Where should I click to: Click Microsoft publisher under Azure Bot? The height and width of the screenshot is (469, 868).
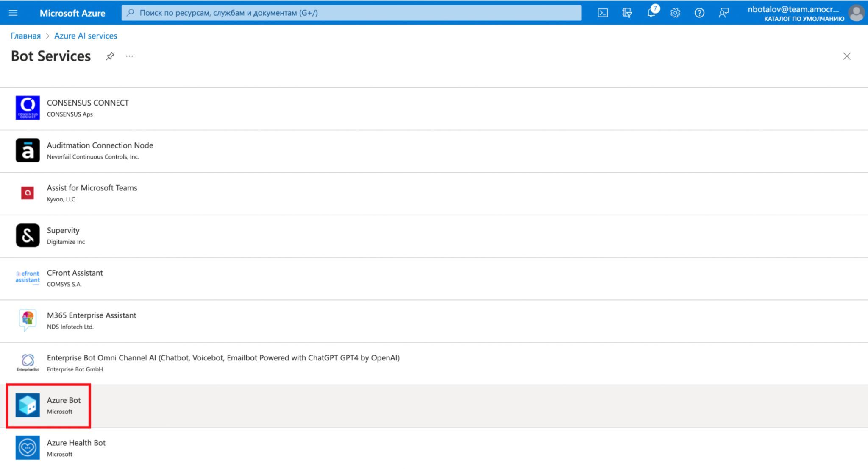click(59, 411)
